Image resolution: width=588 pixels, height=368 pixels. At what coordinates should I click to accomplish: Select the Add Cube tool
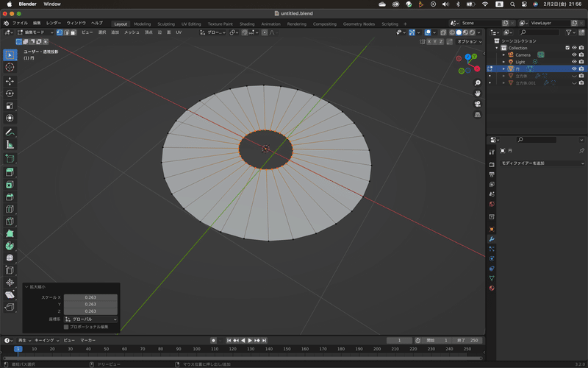pyautogui.click(x=10, y=158)
